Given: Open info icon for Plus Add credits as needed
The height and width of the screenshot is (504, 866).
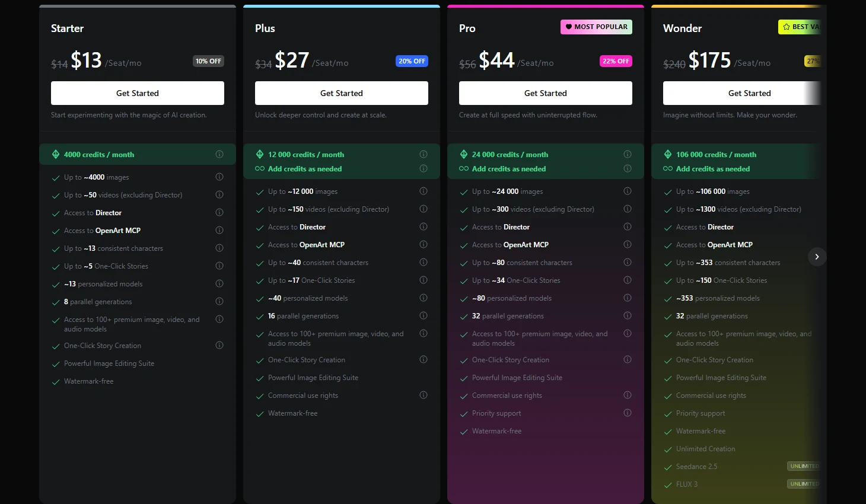Looking at the screenshot, I should click(x=424, y=168).
